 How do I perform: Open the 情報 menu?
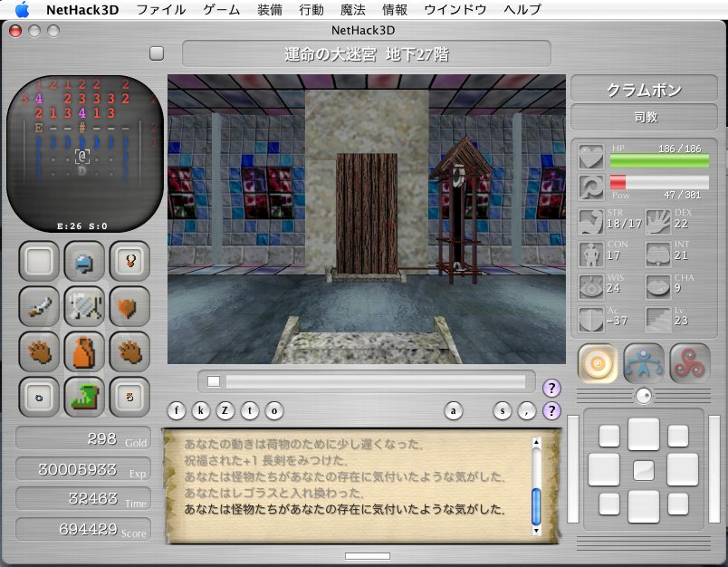tap(395, 10)
